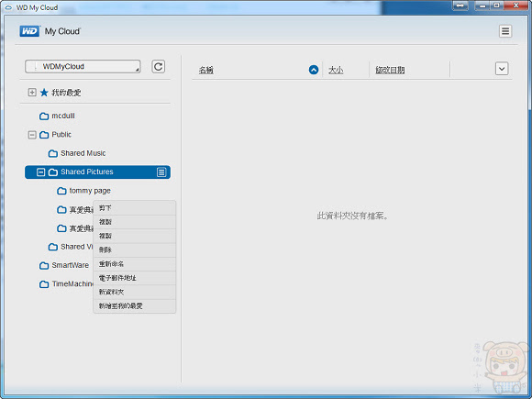Screen dimensions: 532x399
Task: Open the TimeMachine folder
Action: coord(72,283)
